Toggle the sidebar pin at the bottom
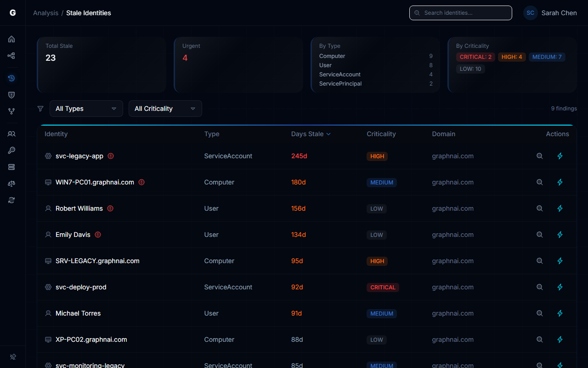 [x=12, y=357]
